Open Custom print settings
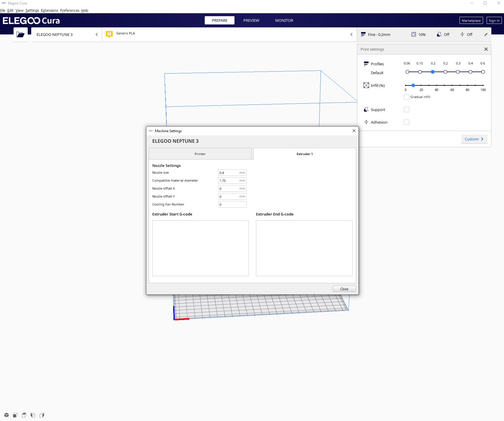504x421 pixels. click(474, 139)
